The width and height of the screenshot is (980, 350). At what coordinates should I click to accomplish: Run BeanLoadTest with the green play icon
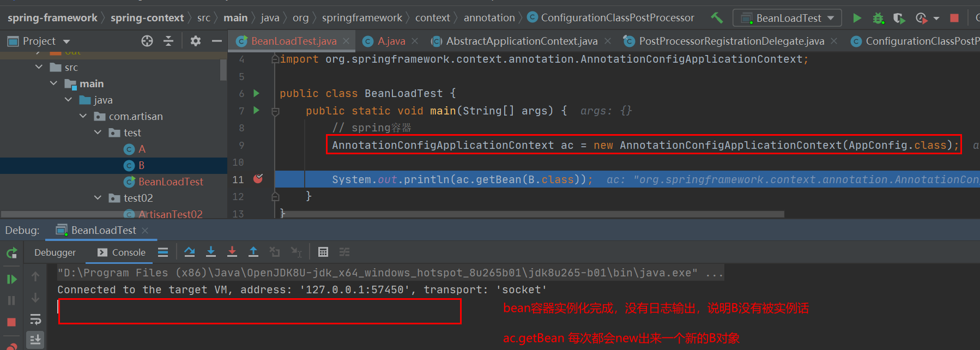(x=857, y=18)
